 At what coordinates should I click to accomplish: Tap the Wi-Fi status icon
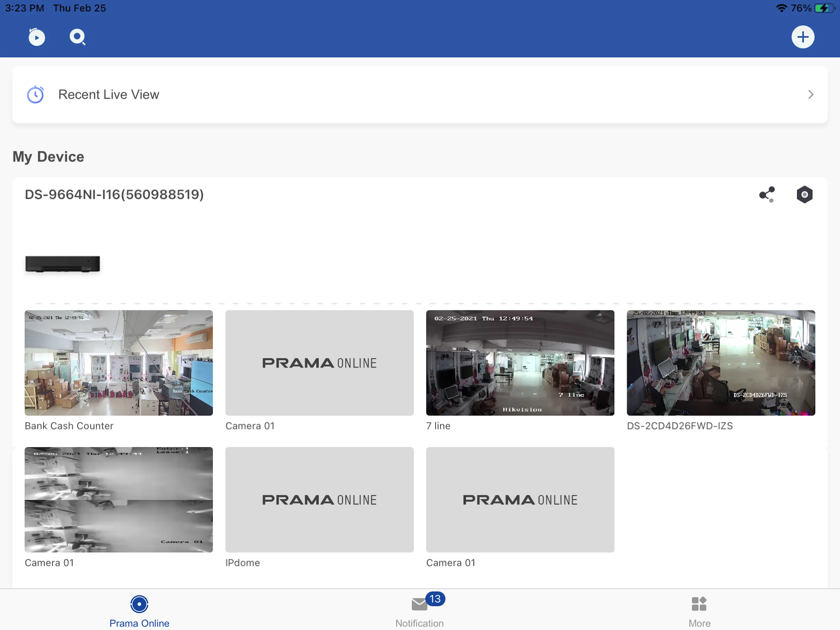click(x=781, y=8)
